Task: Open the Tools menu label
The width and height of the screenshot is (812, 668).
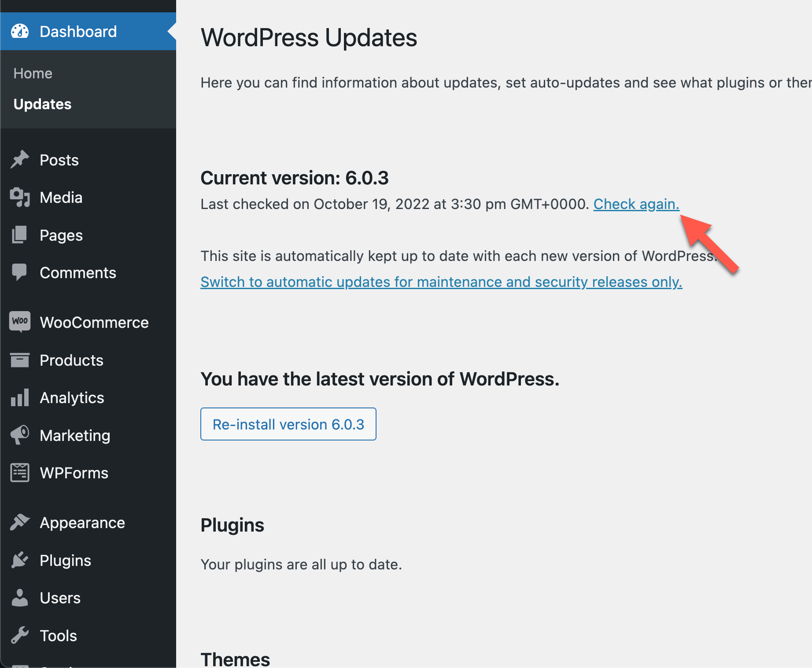Action: tap(58, 636)
